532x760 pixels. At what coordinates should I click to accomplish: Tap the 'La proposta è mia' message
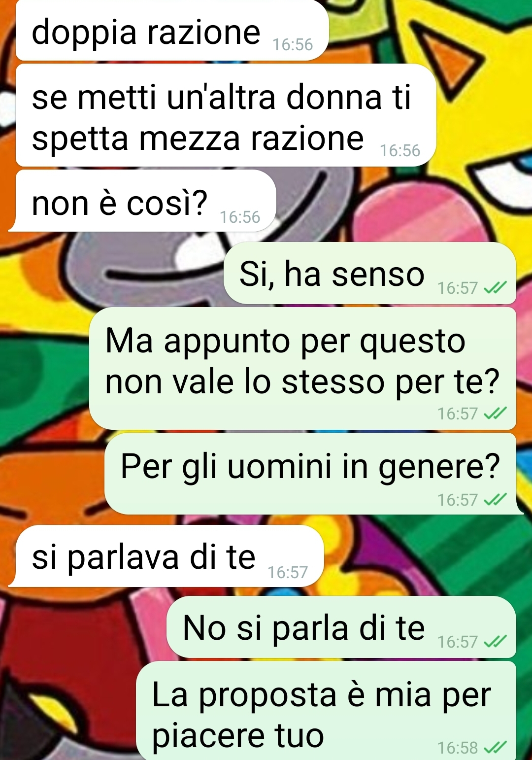tap(326, 711)
